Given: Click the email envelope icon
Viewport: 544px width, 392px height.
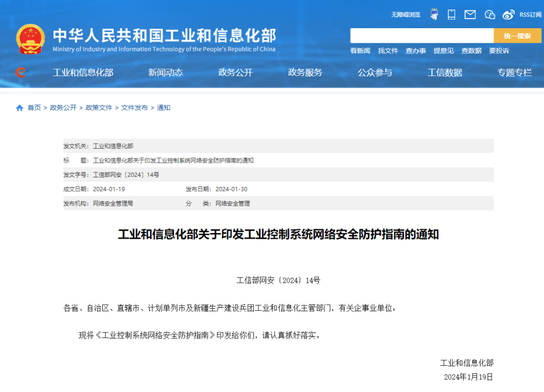Looking at the screenshot, I should coord(470,15).
